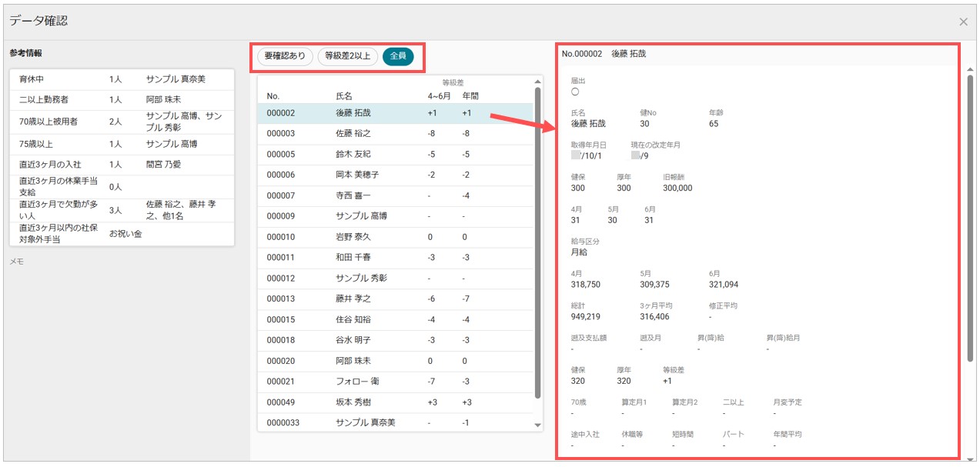The height and width of the screenshot is (467, 980).
Task: Select the 阿部 珠未 row in the list
Action: pyautogui.click(x=395, y=362)
